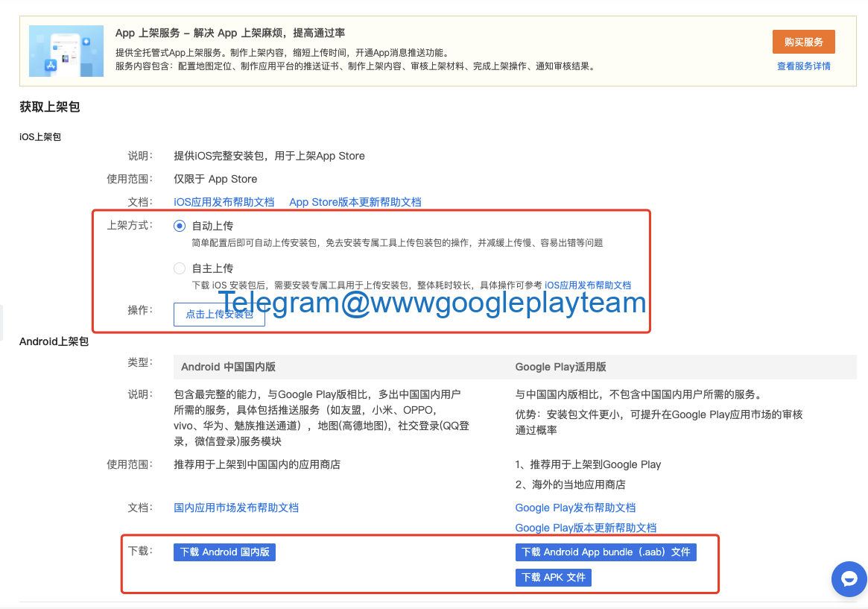Click the 点击上传安装包 button
Image resolution: width=868 pixels, height=609 pixels.
(x=219, y=315)
